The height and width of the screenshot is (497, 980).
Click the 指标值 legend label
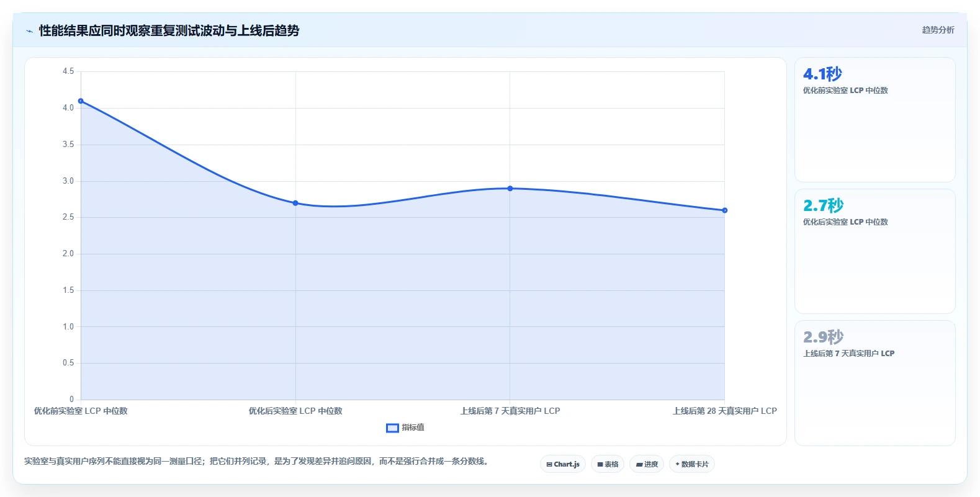pyautogui.click(x=413, y=428)
